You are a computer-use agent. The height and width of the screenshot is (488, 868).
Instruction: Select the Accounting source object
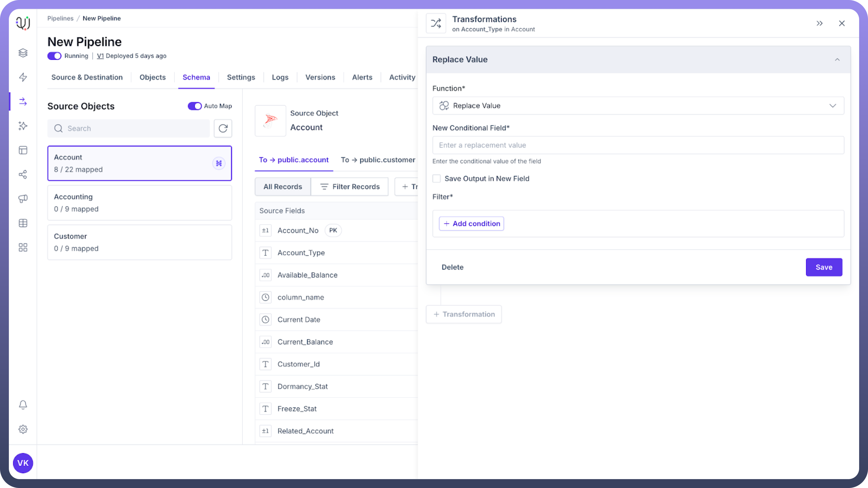(139, 203)
